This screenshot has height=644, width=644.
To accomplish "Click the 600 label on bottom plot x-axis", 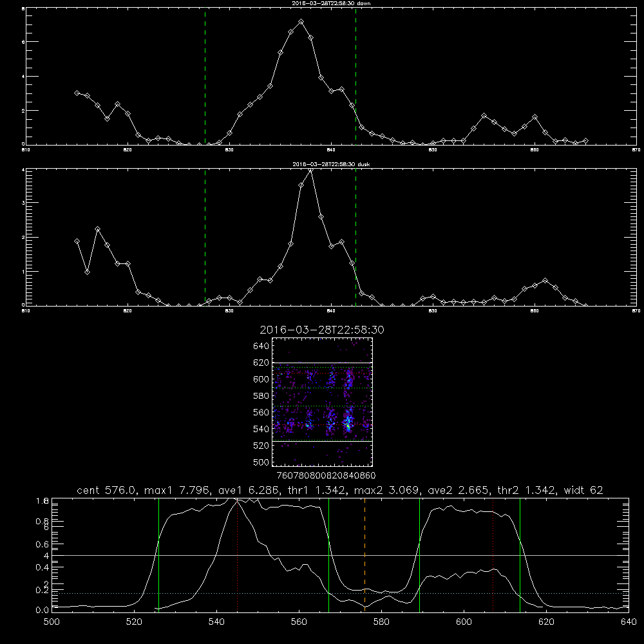I will click(x=464, y=622).
